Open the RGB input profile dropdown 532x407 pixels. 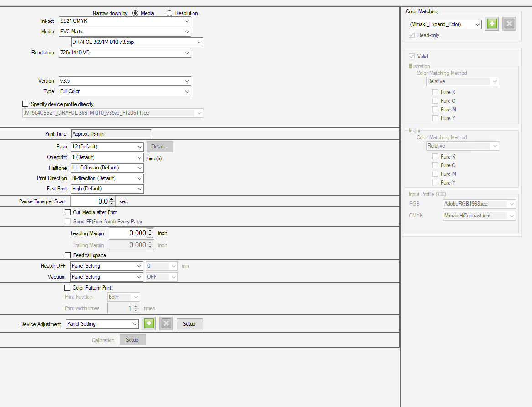480,204
